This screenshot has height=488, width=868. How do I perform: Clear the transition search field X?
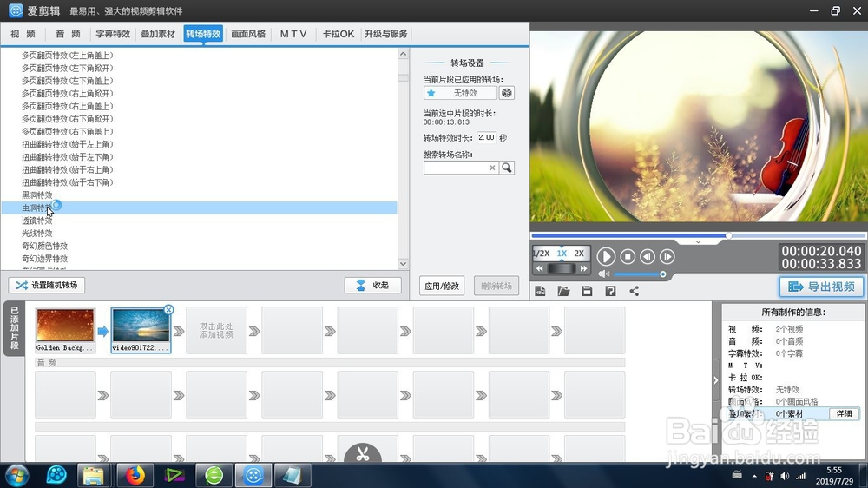click(492, 168)
